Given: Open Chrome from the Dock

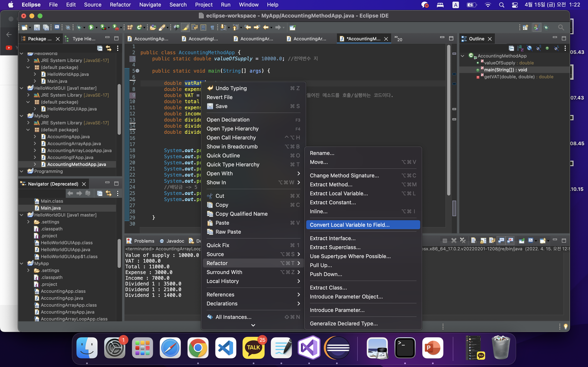Looking at the screenshot, I should (198, 348).
